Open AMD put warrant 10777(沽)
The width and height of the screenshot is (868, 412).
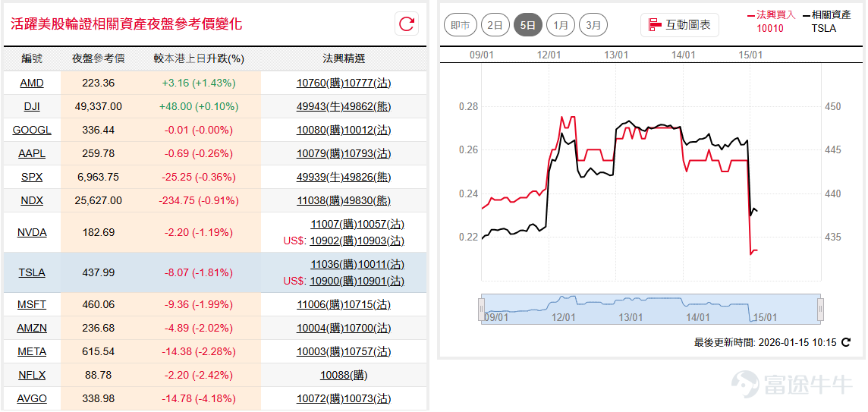[x=367, y=83]
